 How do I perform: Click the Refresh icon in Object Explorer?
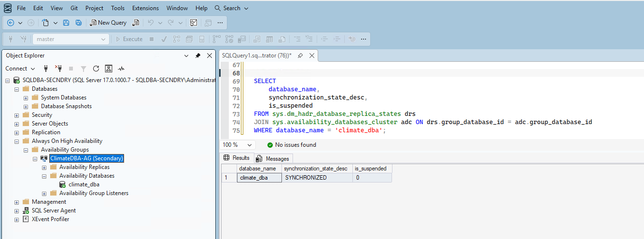(96, 69)
